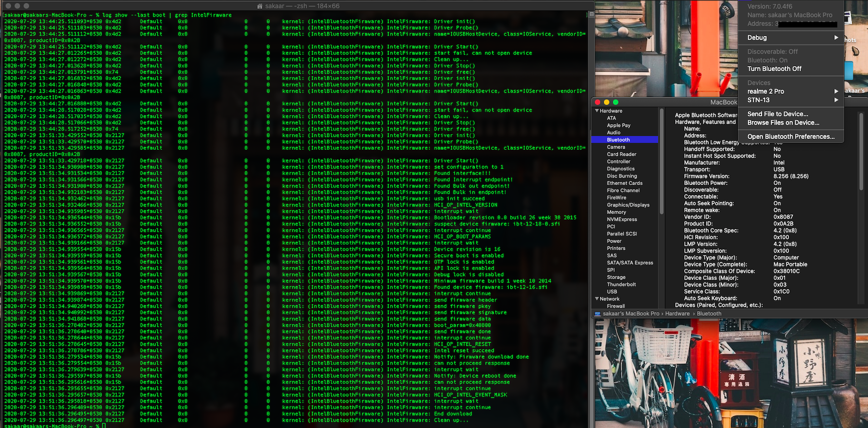
Task: Click Hardware in the path bar
Action: click(677, 314)
